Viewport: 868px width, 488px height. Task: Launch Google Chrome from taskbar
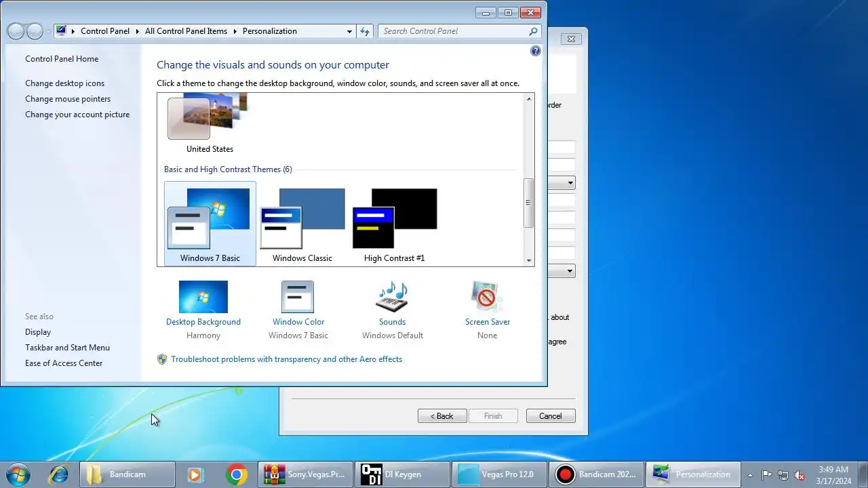coord(237,474)
